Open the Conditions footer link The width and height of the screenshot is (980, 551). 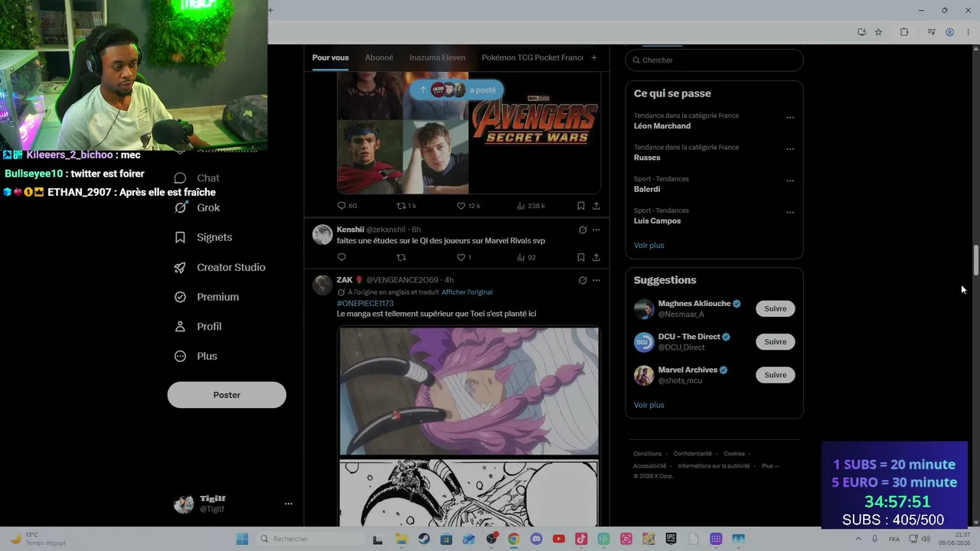[x=647, y=454]
